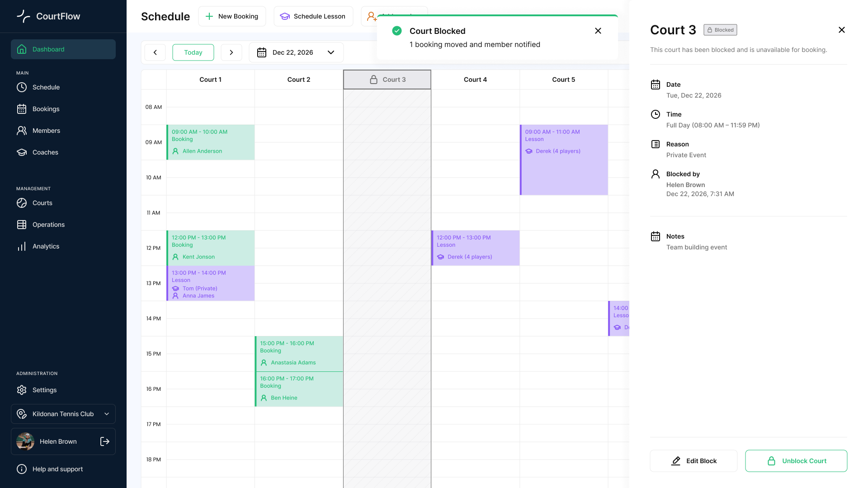Open Anastasia Adams 15:00 PM booking

(299, 354)
